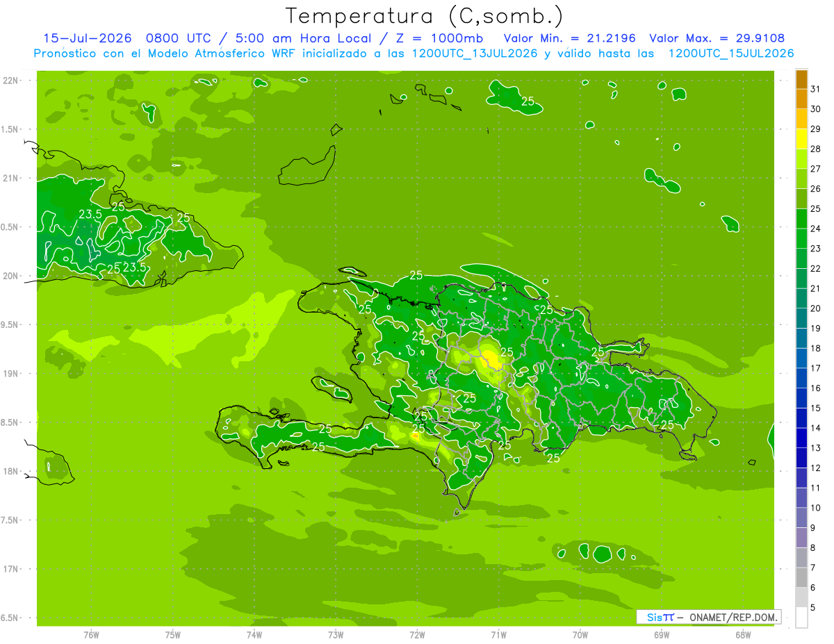Click the 21N latitude axis label
Image resolution: width=834 pixels, height=644 pixels.
(11, 178)
